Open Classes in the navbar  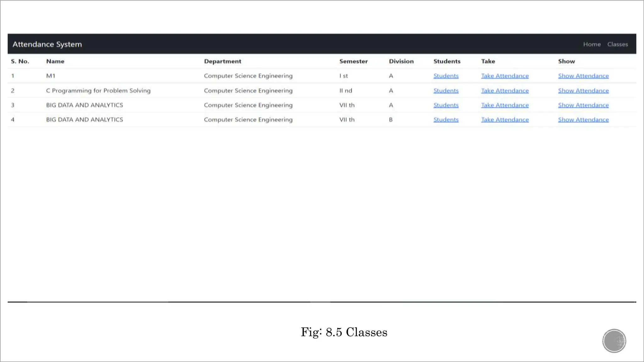pos(618,44)
